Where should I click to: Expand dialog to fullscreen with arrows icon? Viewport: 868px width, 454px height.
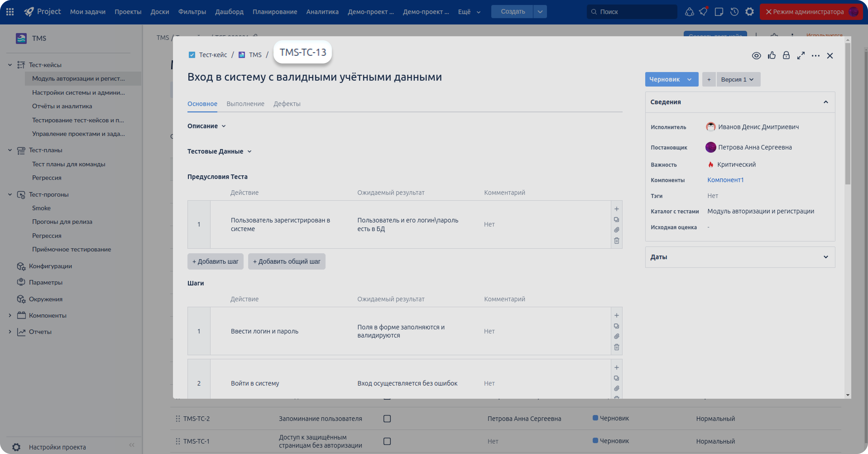tap(801, 56)
